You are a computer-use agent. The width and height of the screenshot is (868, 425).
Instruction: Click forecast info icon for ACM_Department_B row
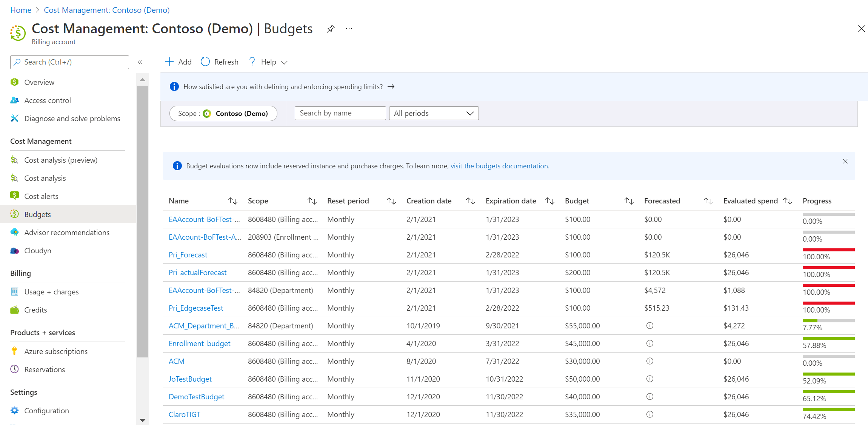tap(649, 326)
